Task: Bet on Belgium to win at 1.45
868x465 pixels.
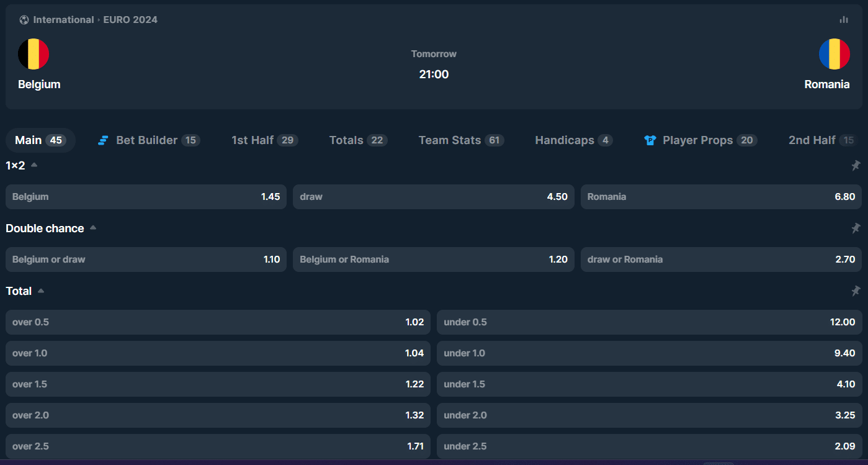Action: point(146,197)
